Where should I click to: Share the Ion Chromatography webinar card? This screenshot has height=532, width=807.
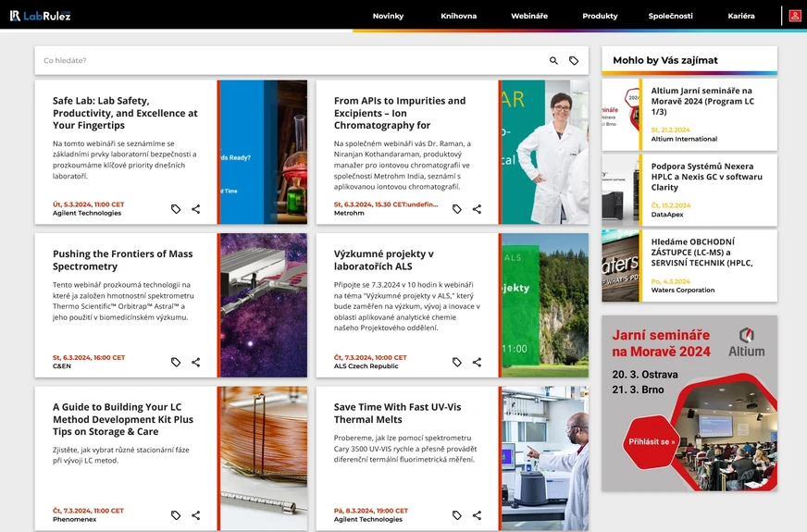pyautogui.click(x=478, y=209)
